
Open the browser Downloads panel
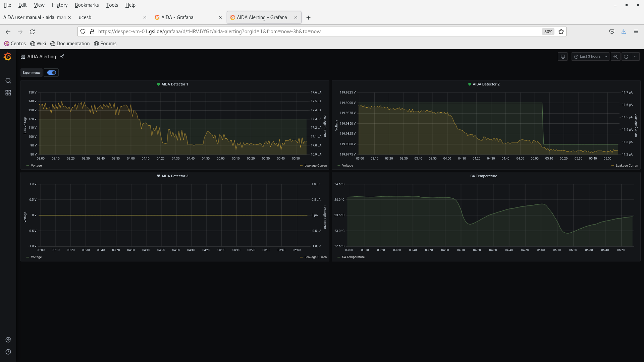(624, 32)
